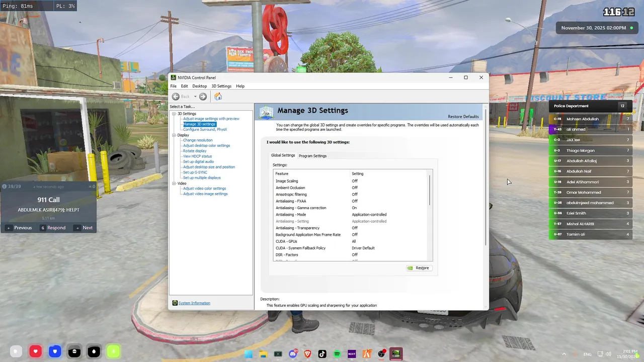Open Ambient Occlusion setting value

pos(355,188)
